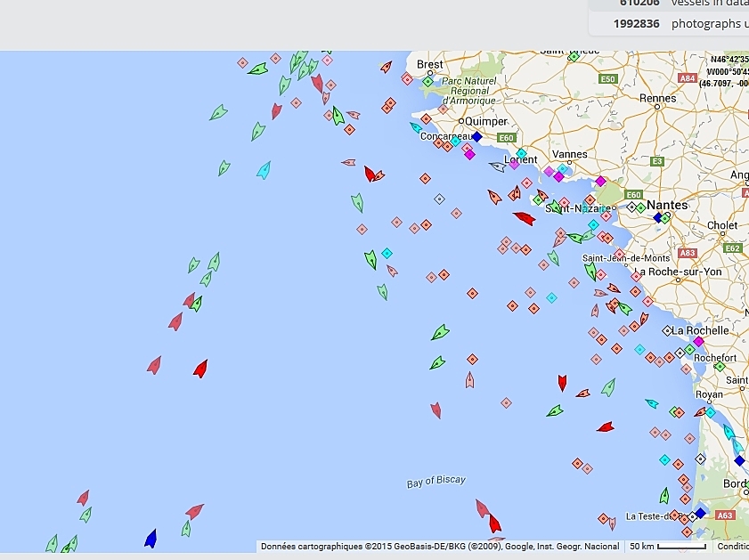
Task: Select the Bay of Biscay label
Action: (x=436, y=482)
